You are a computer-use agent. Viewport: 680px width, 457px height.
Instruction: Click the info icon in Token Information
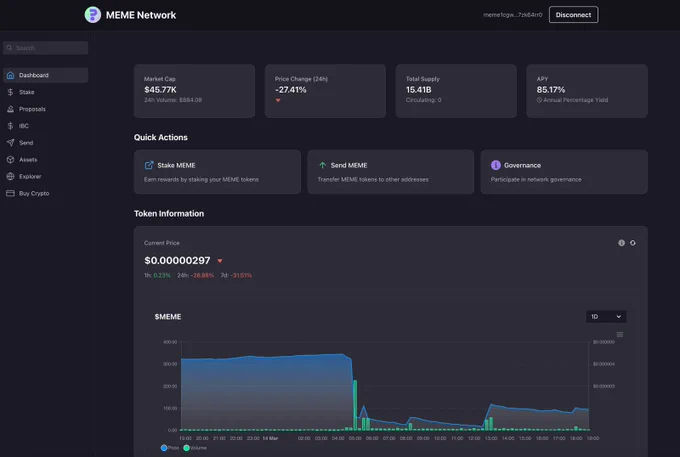tap(621, 243)
